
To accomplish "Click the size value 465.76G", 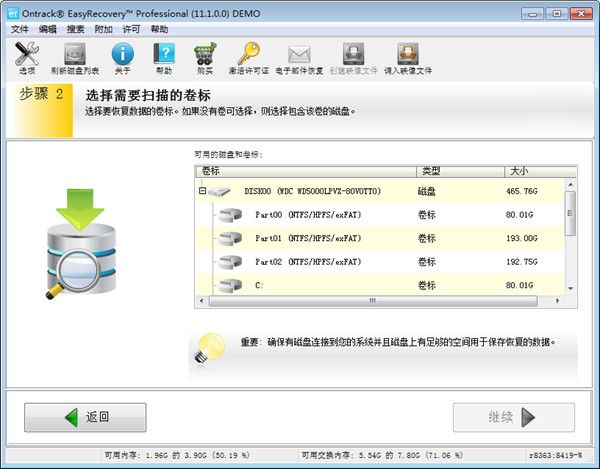I will coord(522,191).
